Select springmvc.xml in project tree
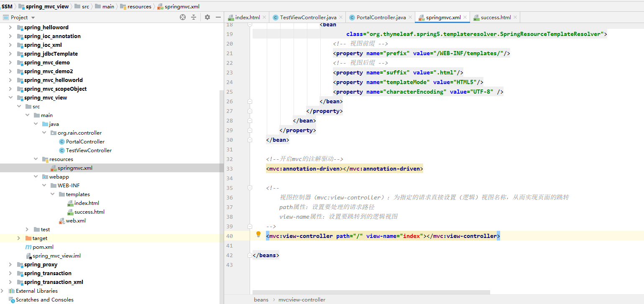 (75, 168)
